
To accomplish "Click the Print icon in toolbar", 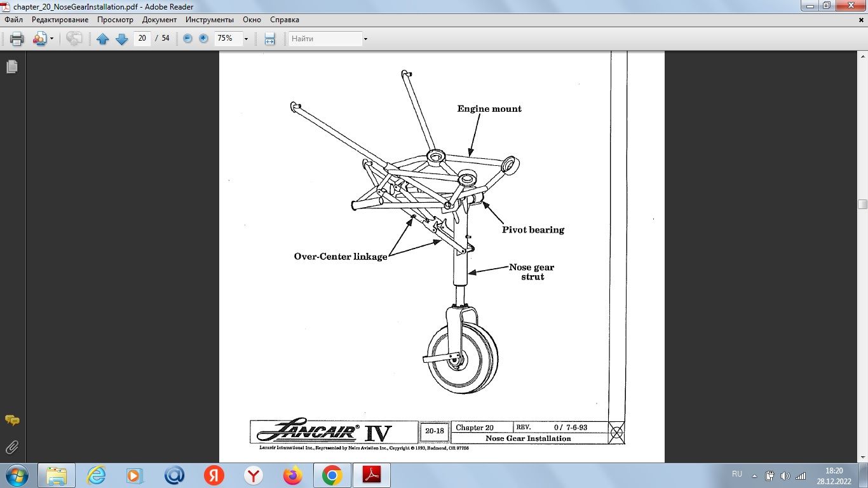I will point(17,39).
